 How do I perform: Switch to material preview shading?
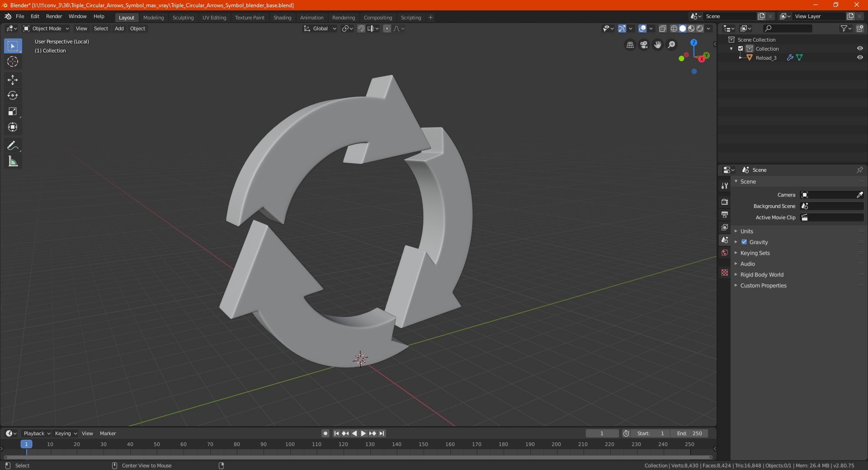point(691,28)
